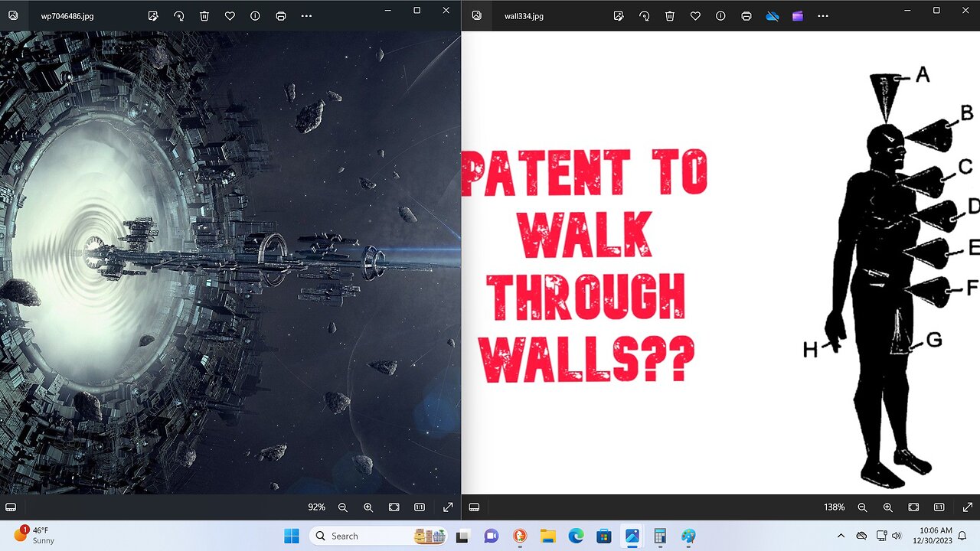
Task: Click 138% zoom value in right window
Action: pyautogui.click(x=834, y=507)
